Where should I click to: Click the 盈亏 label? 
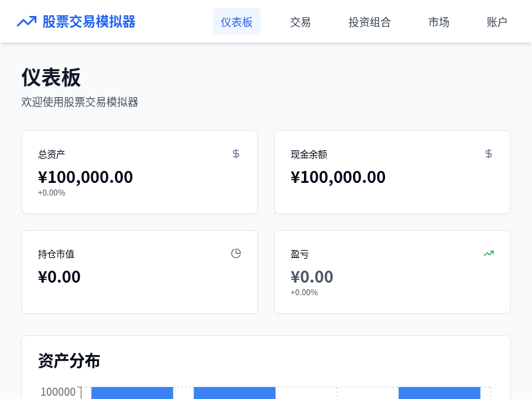click(x=300, y=254)
